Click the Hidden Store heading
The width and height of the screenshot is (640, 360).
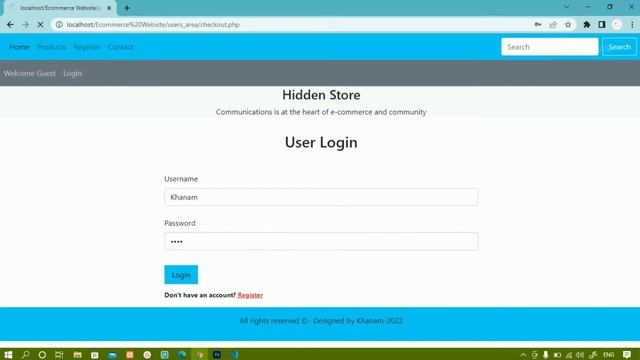(321, 95)
